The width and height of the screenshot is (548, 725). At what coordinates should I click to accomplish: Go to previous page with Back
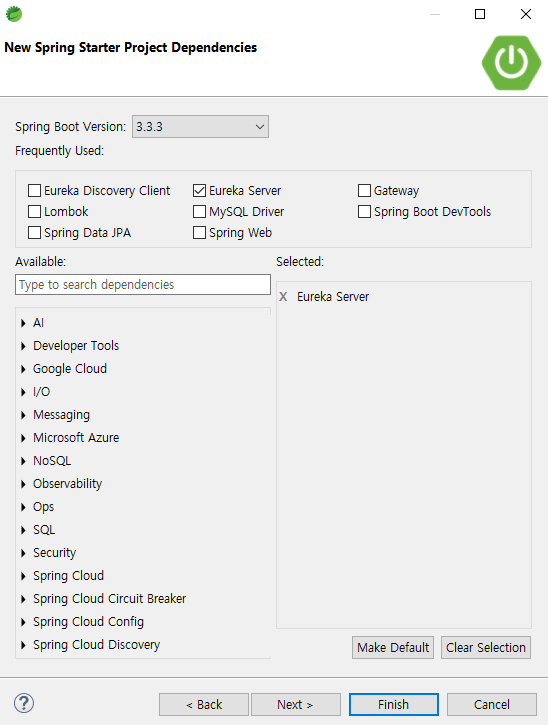[x=204, y=704]
